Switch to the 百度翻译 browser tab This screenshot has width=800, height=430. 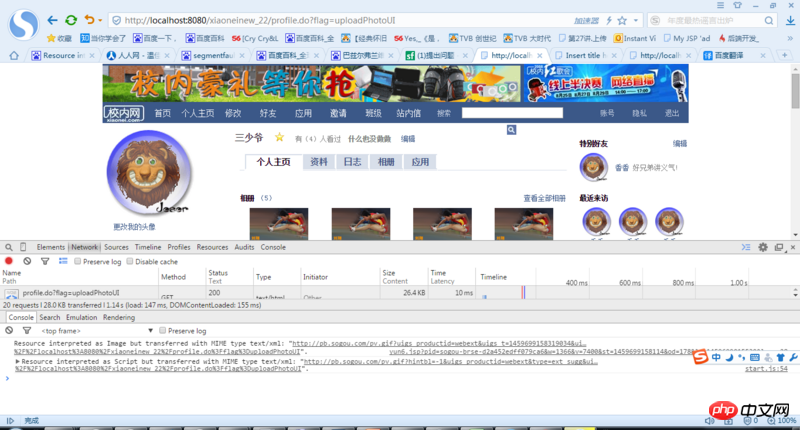[735, 55]
